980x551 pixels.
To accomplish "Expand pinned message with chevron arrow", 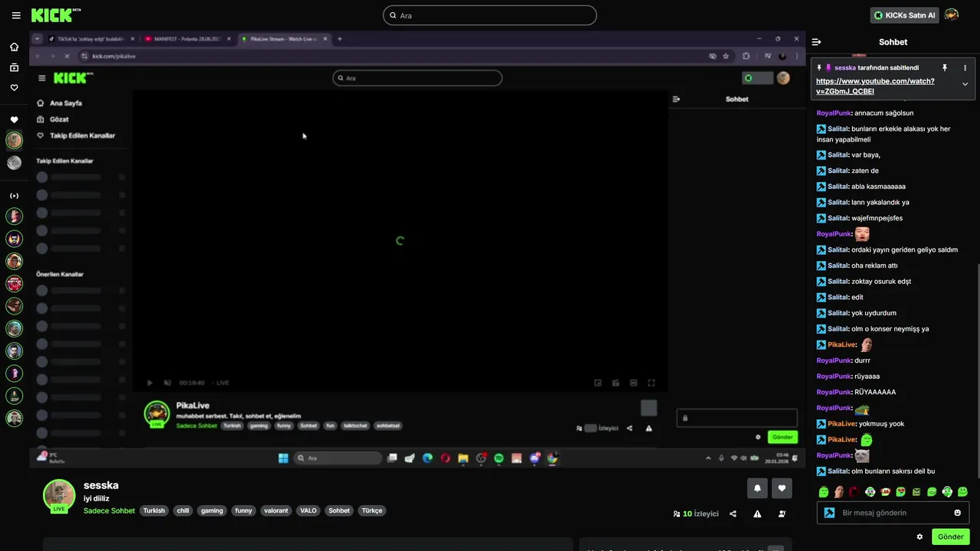I will pyautogui.click(x=965, y=84).
